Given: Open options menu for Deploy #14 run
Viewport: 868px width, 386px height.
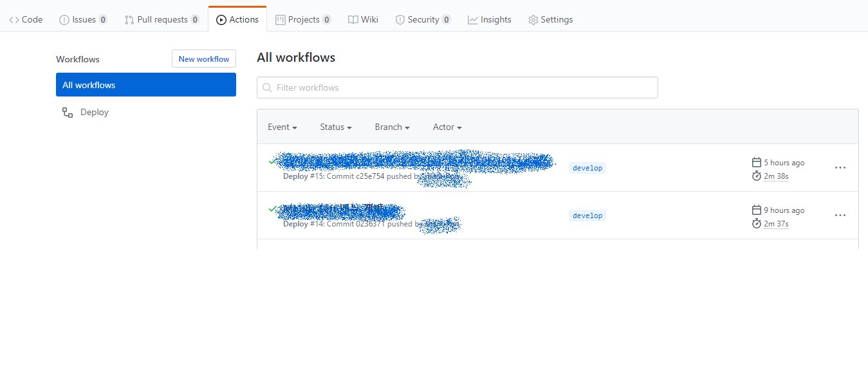Looking at the screenshot, I should pos(840,215).
